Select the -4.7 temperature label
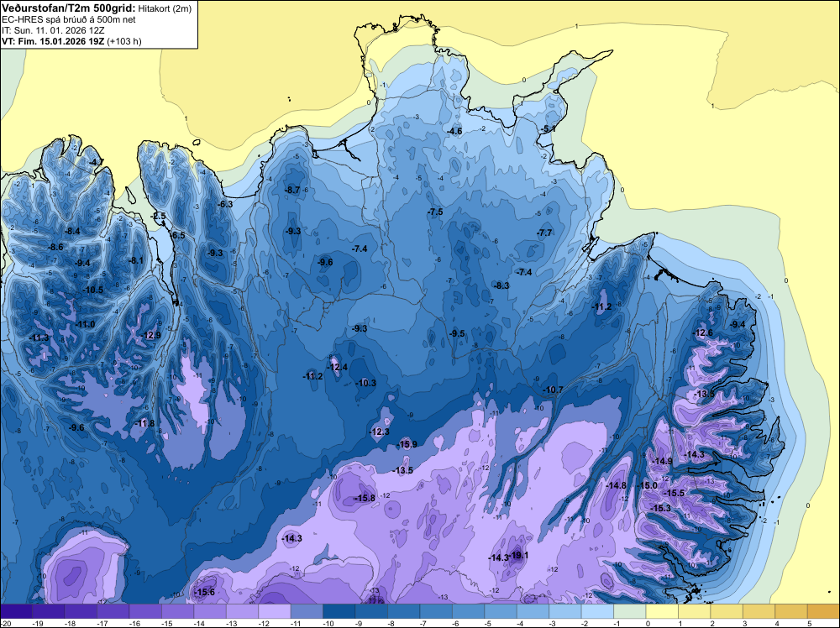This screenshot has height=628, width=840. (x=97, y=162)
